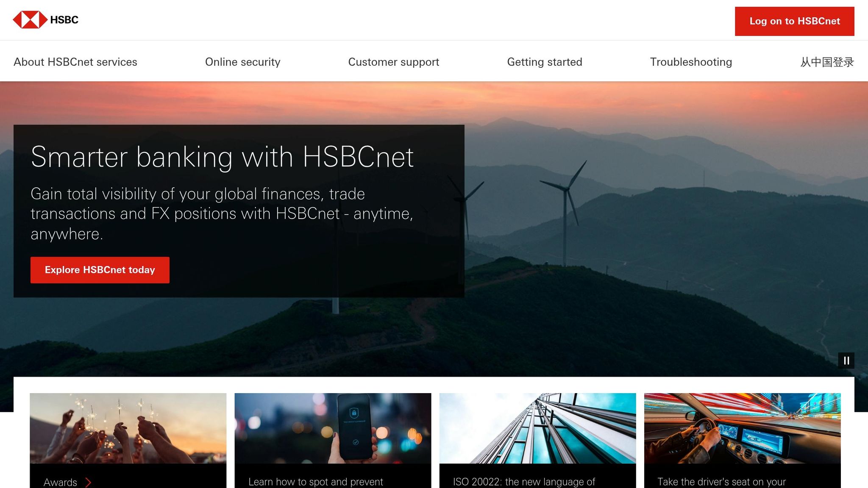Screen dimensions: 868x488
Task: Open Learn how to spot and prevent link
Action: pos(316,482)
